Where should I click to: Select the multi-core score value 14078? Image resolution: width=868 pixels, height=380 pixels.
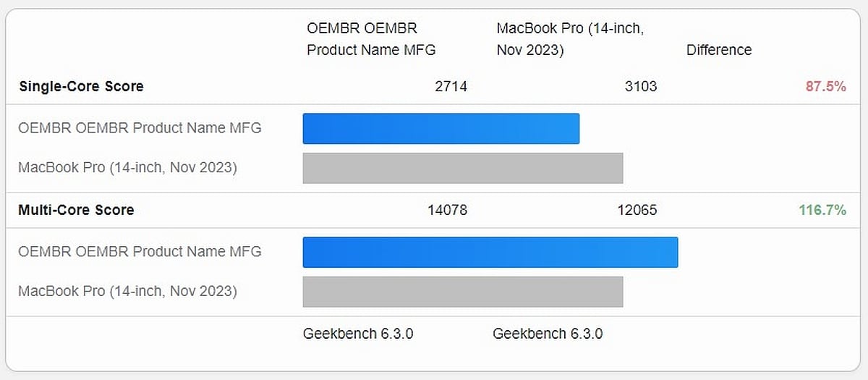pyautogui.click(x=447, y=211)
